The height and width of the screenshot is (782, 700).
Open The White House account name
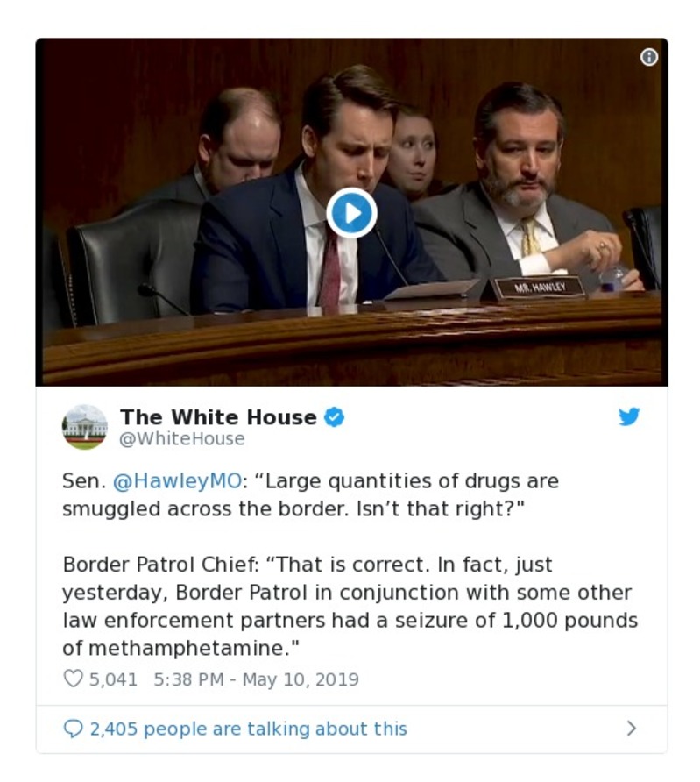click(x=218, y=417)
